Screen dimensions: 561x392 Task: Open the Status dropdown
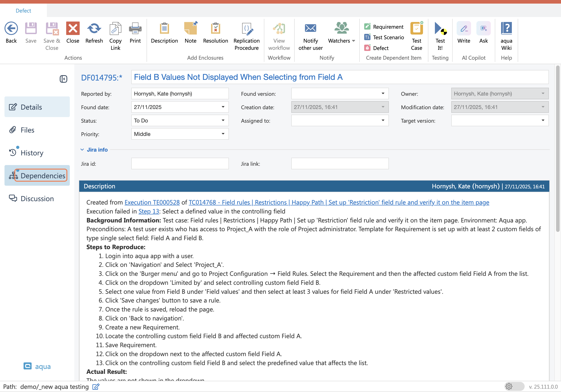pos(223,120)
